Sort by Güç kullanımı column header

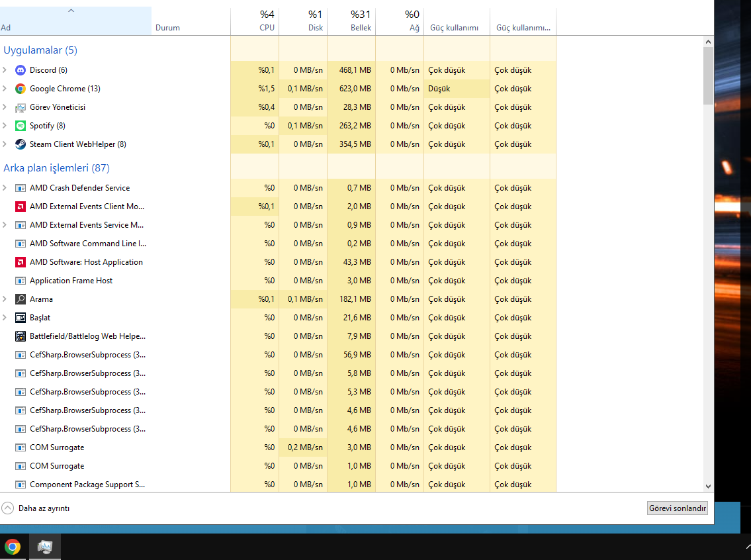[x=457, y=21]
